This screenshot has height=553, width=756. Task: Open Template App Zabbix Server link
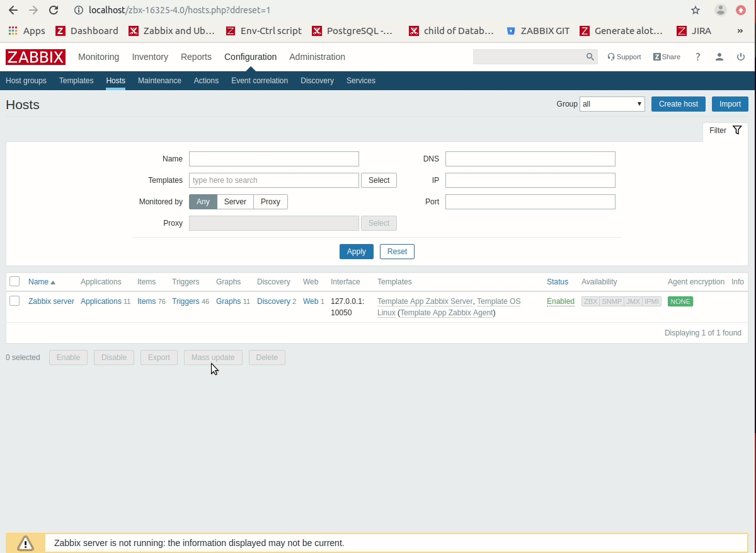425,301
